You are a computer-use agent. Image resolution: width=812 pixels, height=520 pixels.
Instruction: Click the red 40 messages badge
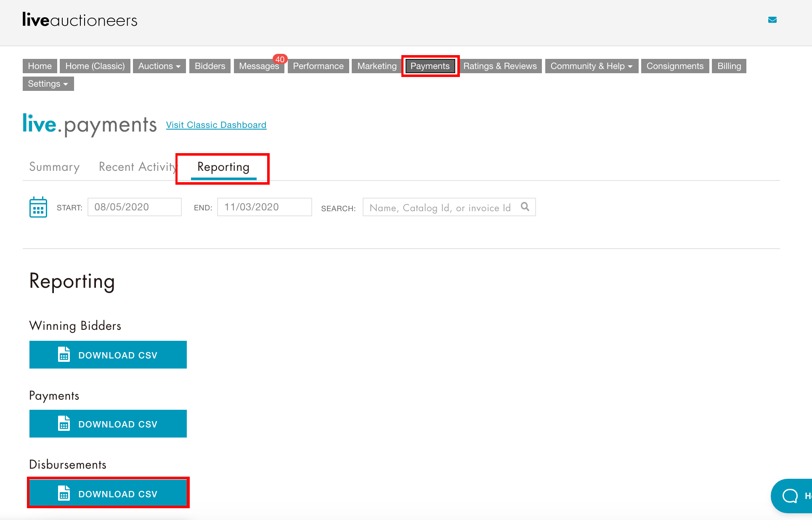(x=280, y=59)
